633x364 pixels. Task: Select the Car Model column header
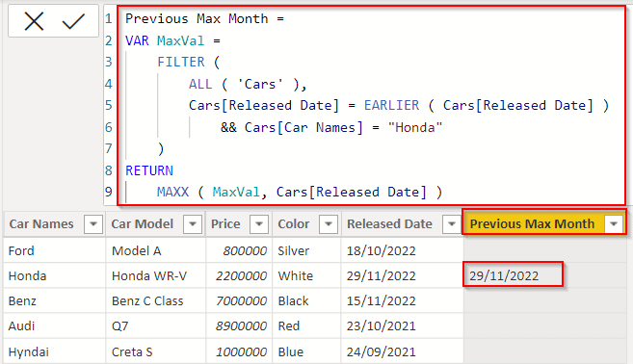[x=155, y=224]
